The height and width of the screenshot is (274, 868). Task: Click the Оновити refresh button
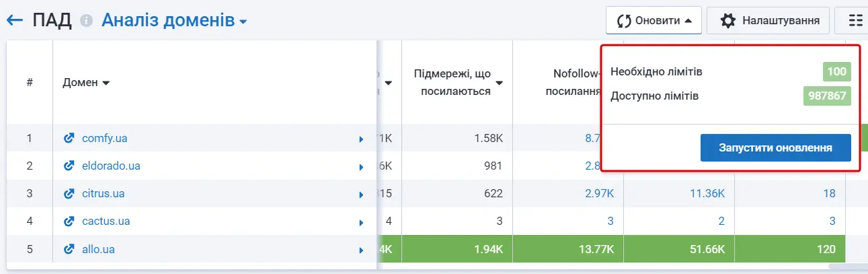(x=654, y=20)
